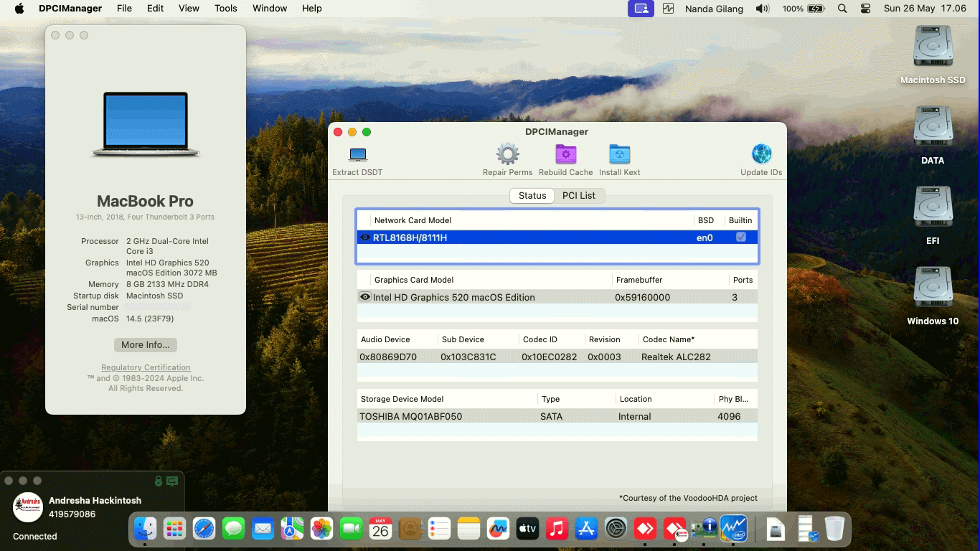This screenshot has height=551, width=980.
Task: Click the eye icon beside Intel HD Graphics 520
Action: coord(365,297)
